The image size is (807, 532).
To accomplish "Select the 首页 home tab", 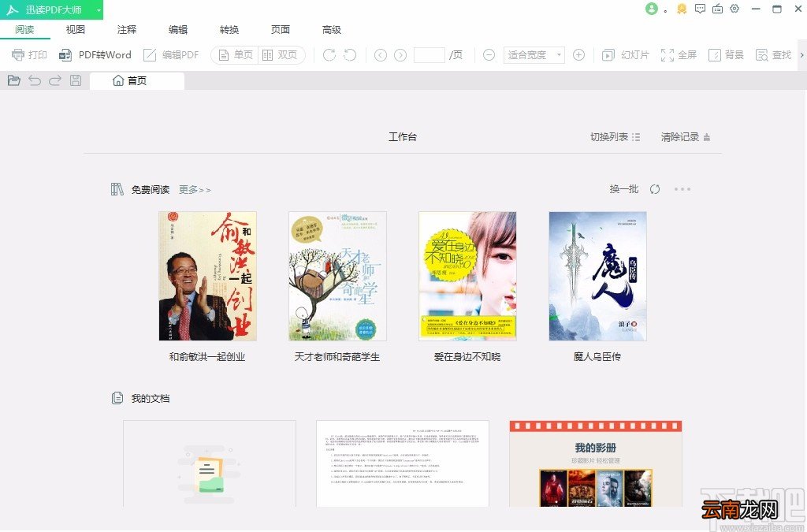I will 136,80.
